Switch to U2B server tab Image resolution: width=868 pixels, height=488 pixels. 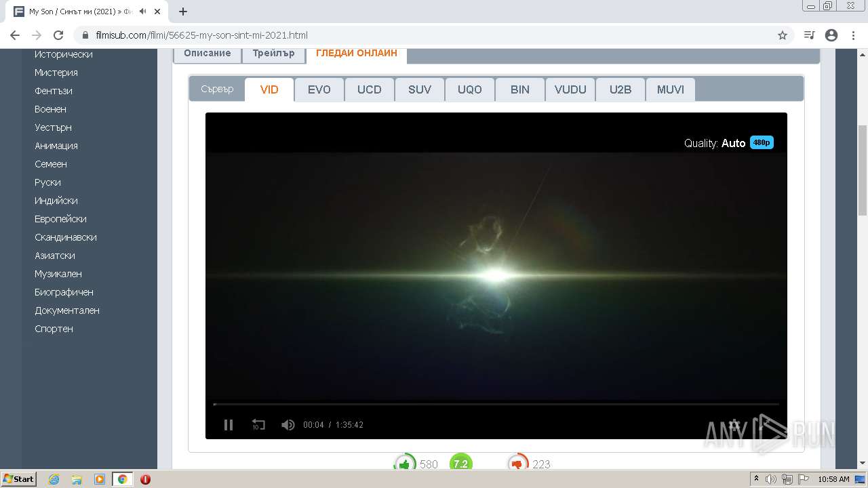click(620, 89)
